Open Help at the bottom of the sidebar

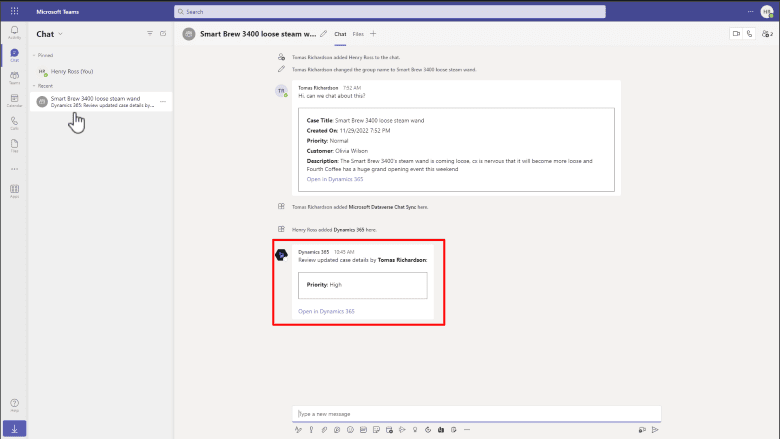[14, 405]
